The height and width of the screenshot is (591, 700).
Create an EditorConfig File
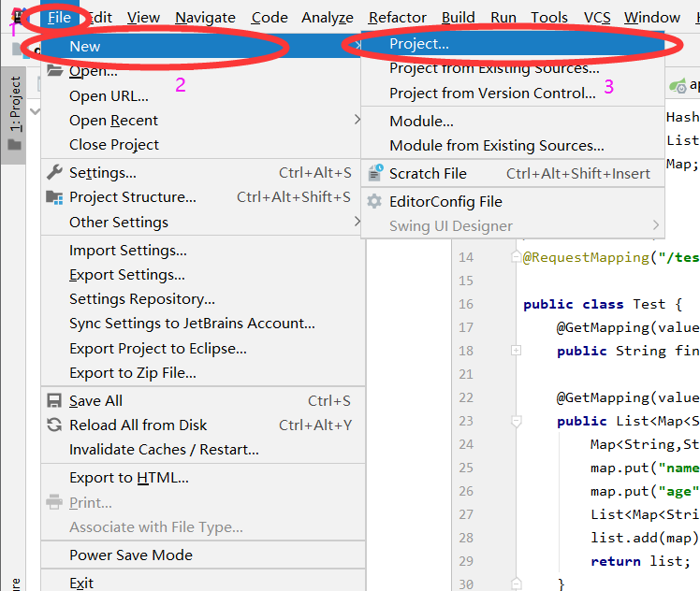click(513, 202)
